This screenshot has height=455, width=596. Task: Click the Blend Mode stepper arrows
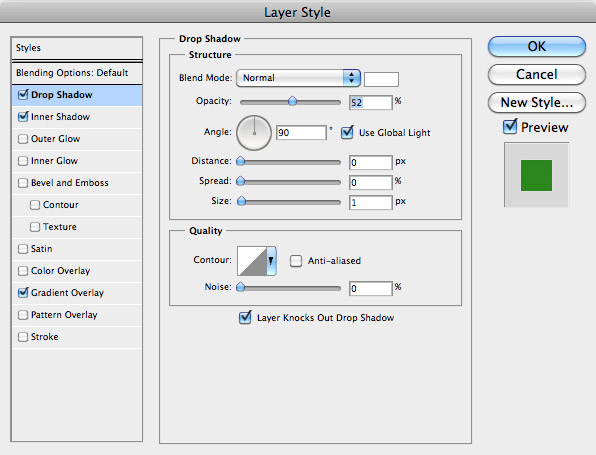pos(352,78)
